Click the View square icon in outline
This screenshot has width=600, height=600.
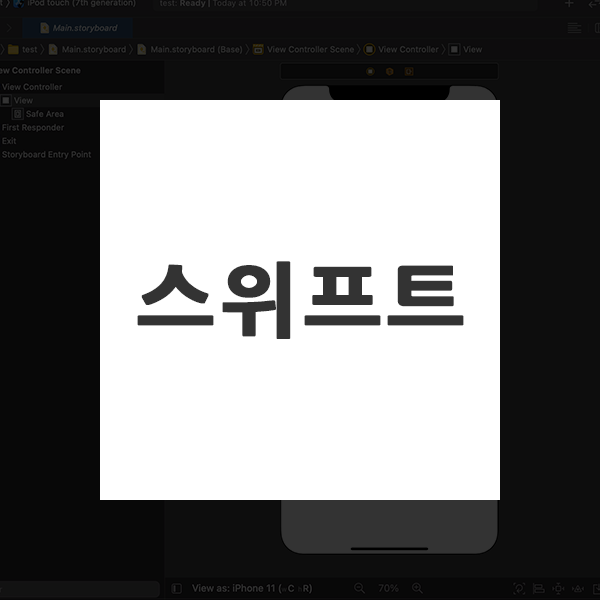[x=6, y=101]
